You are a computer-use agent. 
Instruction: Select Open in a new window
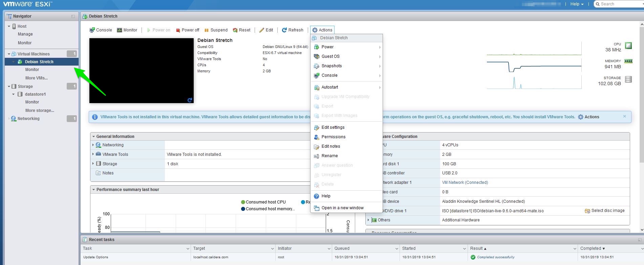click(342, 208)
